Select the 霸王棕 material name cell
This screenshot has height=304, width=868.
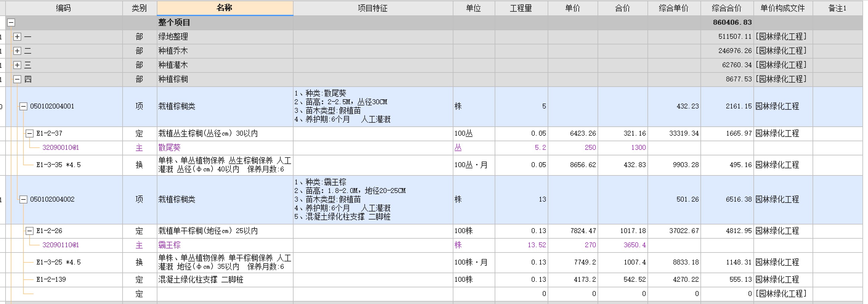tap(169, 245)
